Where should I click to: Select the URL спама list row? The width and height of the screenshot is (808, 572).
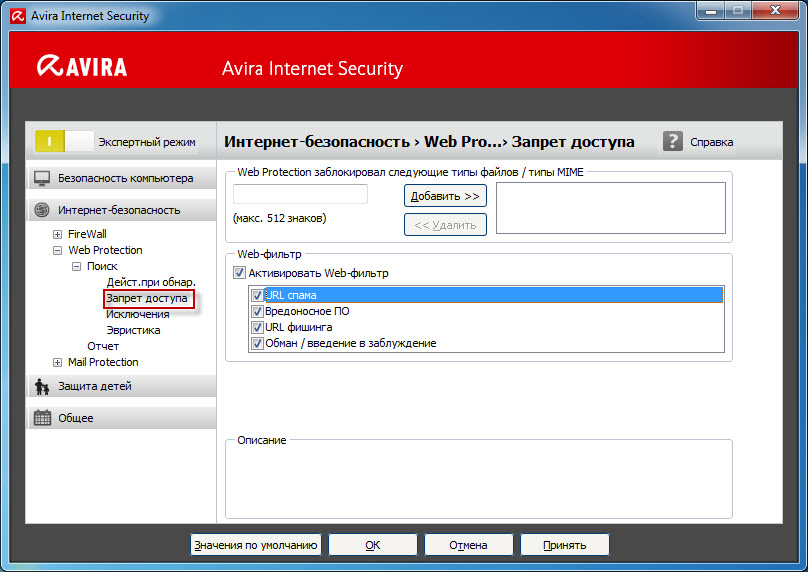coord(486,295)
